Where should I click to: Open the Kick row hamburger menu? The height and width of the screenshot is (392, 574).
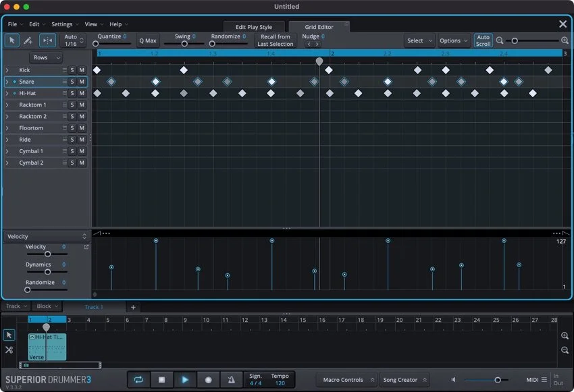[65, 70]
